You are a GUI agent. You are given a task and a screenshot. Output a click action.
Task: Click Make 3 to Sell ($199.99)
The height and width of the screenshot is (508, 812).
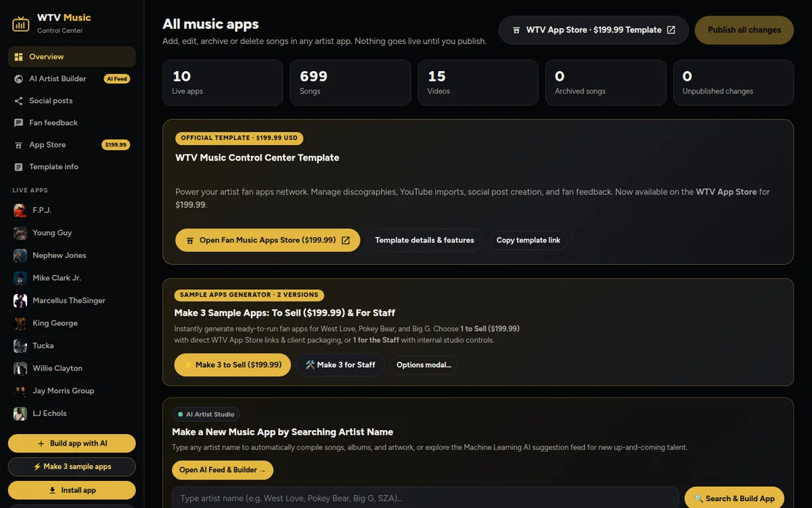pyautogui.click(x=233, y=365)
